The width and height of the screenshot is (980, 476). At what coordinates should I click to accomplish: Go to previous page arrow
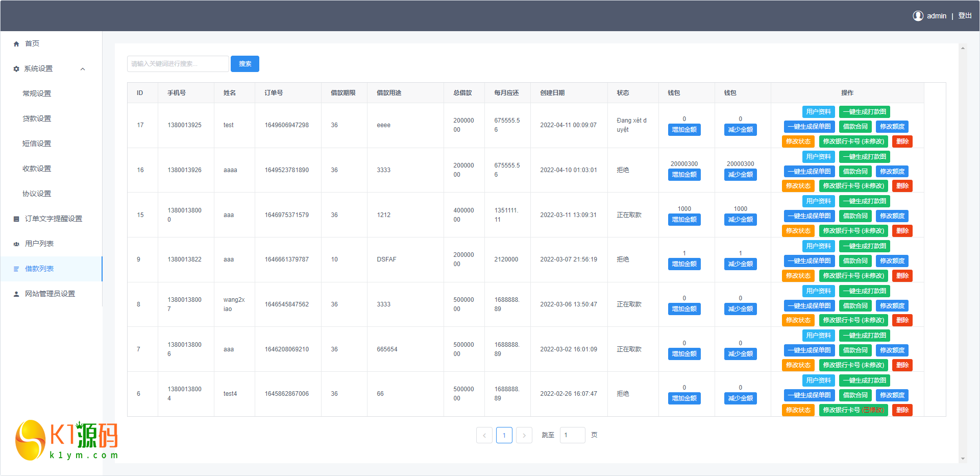pos(484,435)
